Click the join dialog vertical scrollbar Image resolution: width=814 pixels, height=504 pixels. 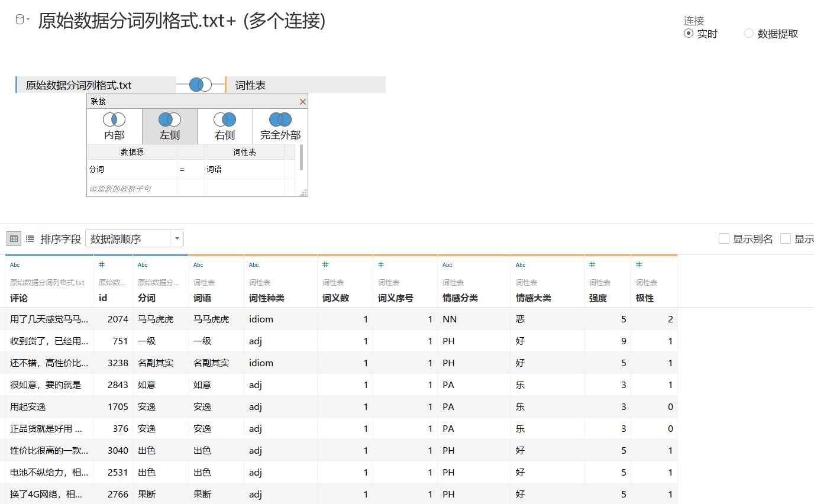pyautogui.click(x=302, y=157)
